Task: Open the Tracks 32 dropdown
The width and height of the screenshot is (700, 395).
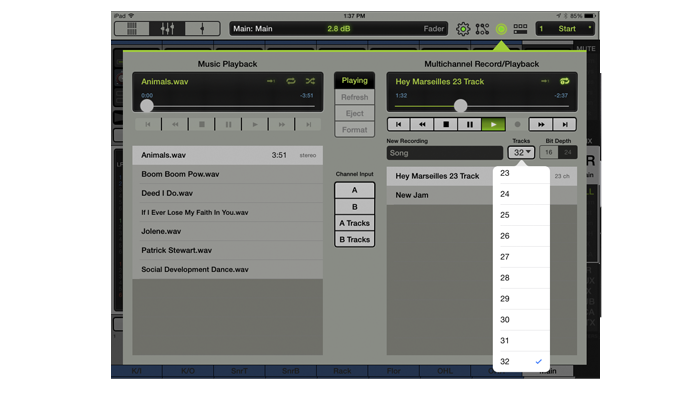Action: tap(521, 152)
